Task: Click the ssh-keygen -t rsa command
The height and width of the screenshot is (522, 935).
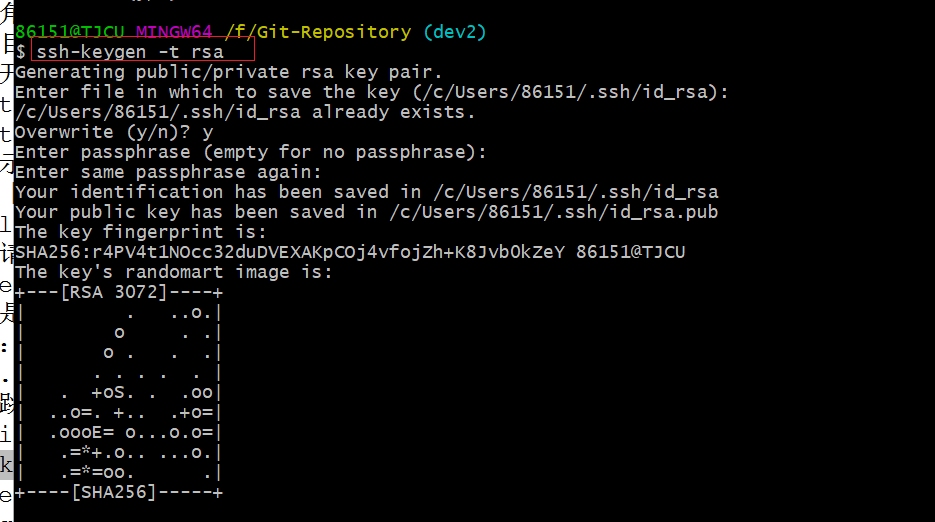Action: pos(130,52)
